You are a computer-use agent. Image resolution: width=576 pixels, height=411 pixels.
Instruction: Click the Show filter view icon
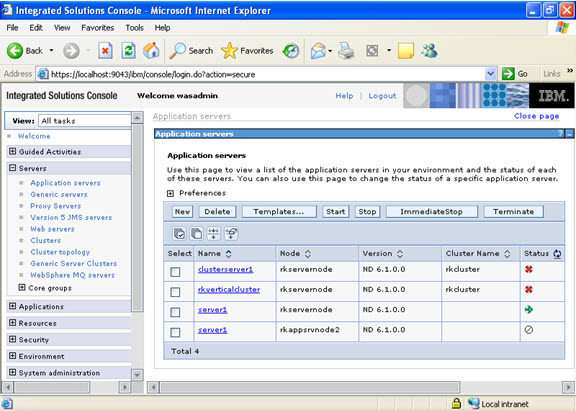coord(214,233)
